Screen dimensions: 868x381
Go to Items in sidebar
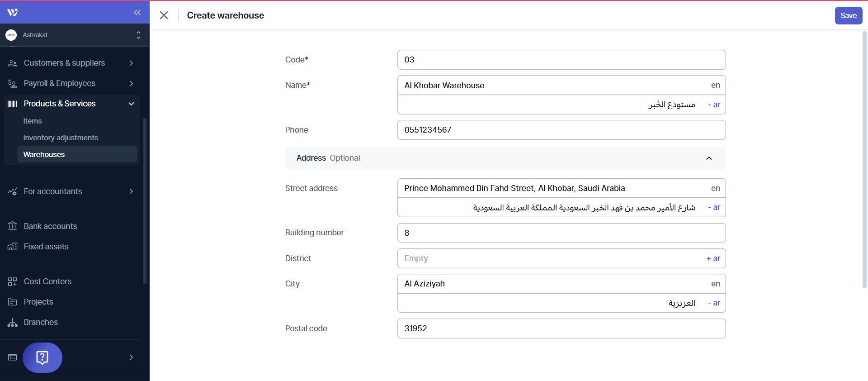[x=33, y=121]
